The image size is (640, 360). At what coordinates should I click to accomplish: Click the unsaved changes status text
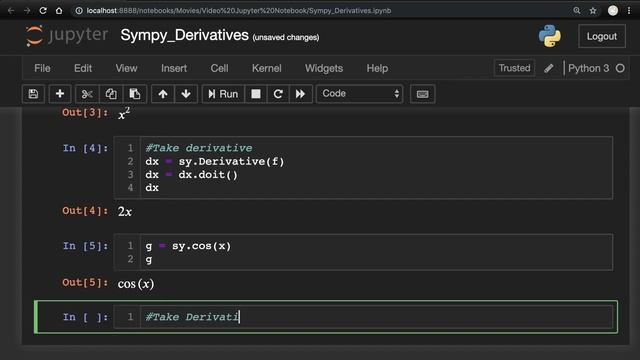coord(286,38)
